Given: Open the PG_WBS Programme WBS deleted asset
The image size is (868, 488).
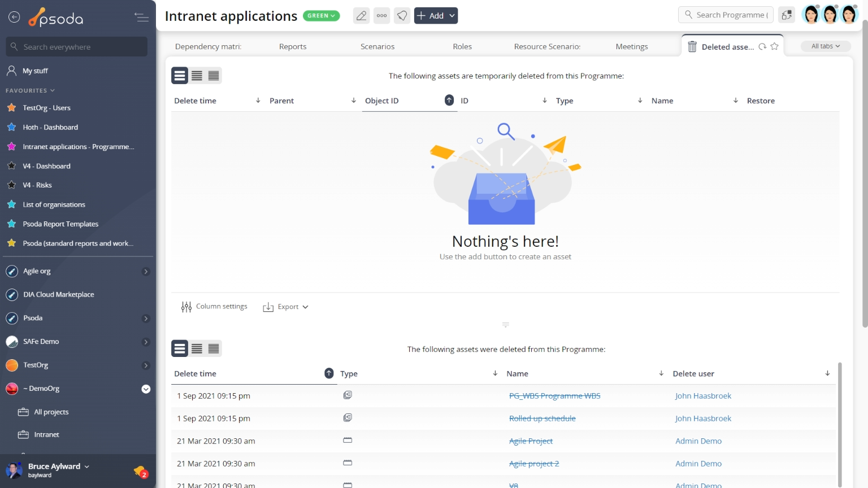Looking at the screenshot, I should point(555,396).
